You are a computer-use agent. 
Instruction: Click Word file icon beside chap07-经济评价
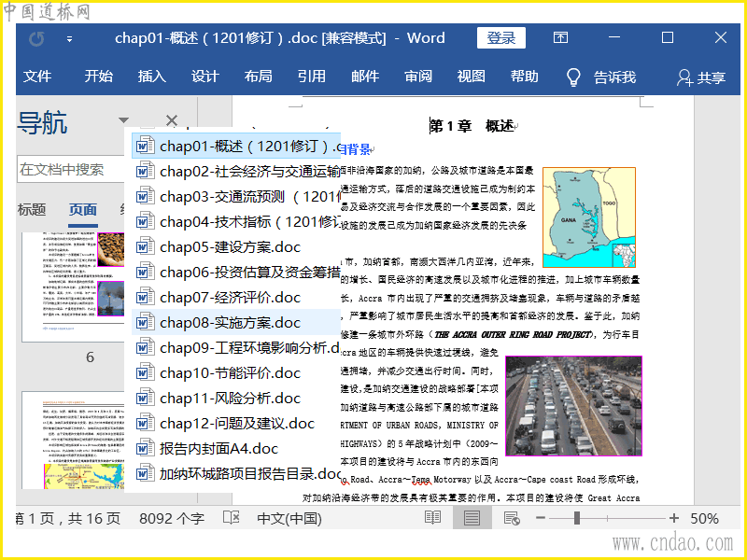[x=145, y=297]
